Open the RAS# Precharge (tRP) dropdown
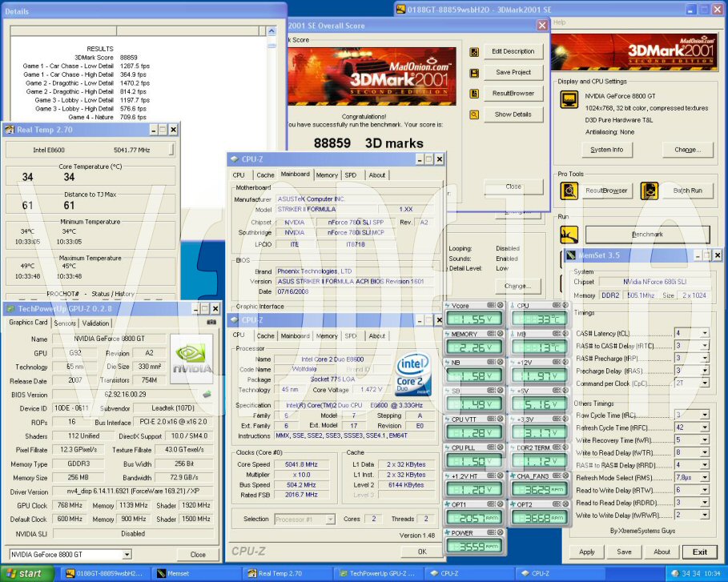 click(705, 359)
